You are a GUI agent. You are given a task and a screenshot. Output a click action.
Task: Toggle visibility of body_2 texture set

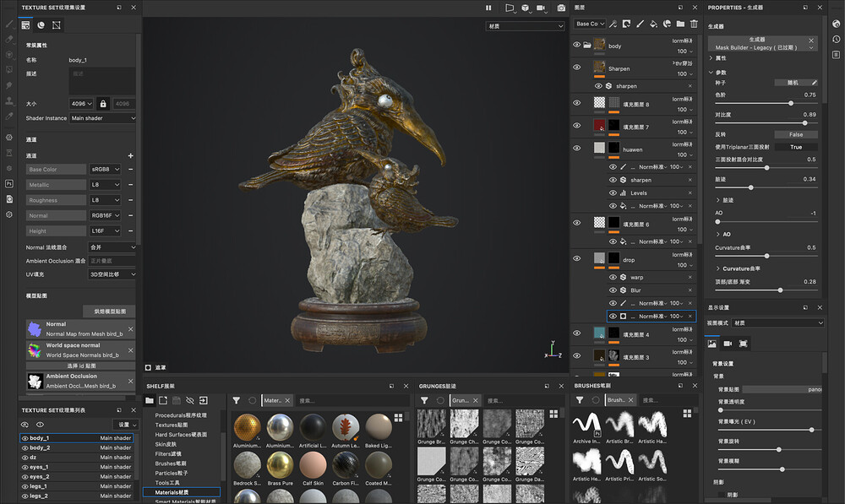tap(25, 448)
